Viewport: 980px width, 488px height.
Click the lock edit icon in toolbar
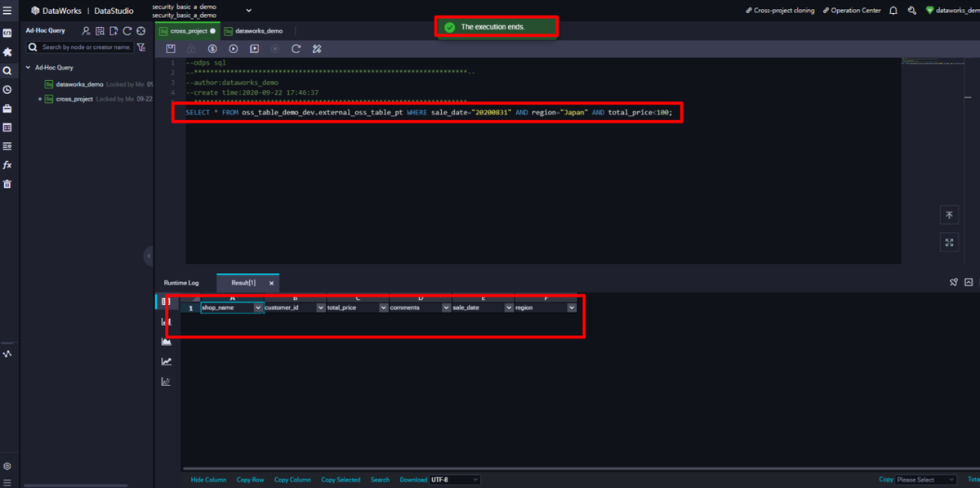(x=192, y=49)
